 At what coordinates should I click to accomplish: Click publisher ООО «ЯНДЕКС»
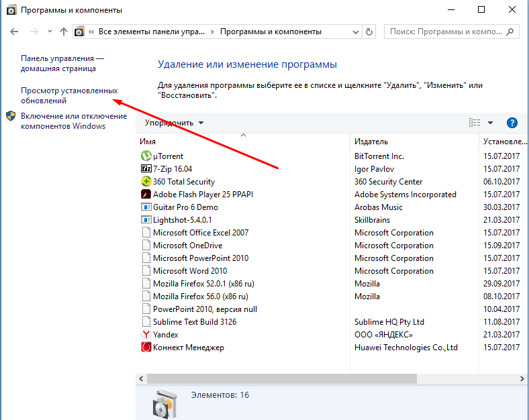click(383, 335)
